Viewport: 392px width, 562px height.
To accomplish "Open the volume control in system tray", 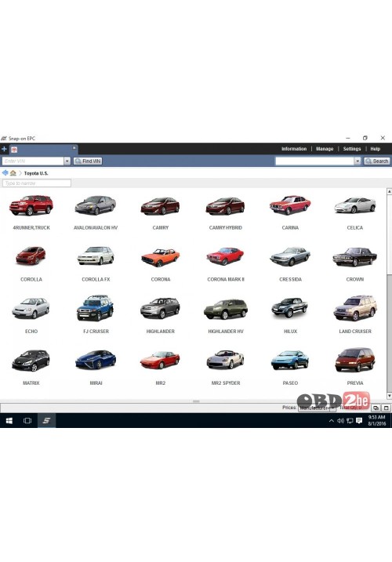I will [340, 421].
